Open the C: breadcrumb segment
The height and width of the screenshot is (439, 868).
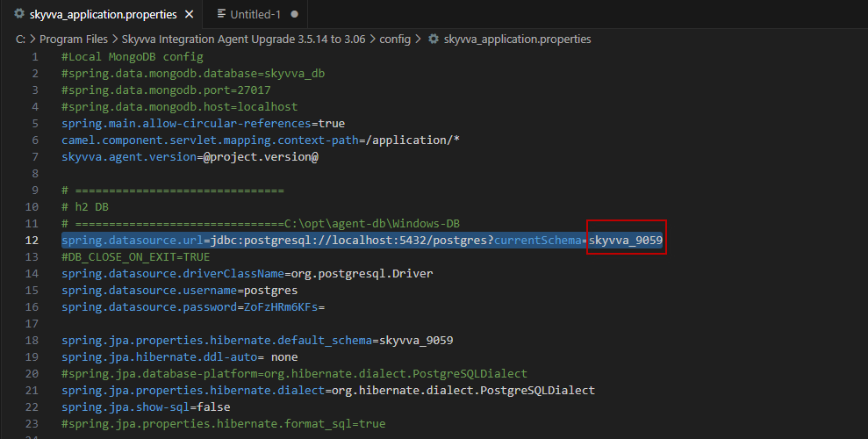tap(21, 40)
